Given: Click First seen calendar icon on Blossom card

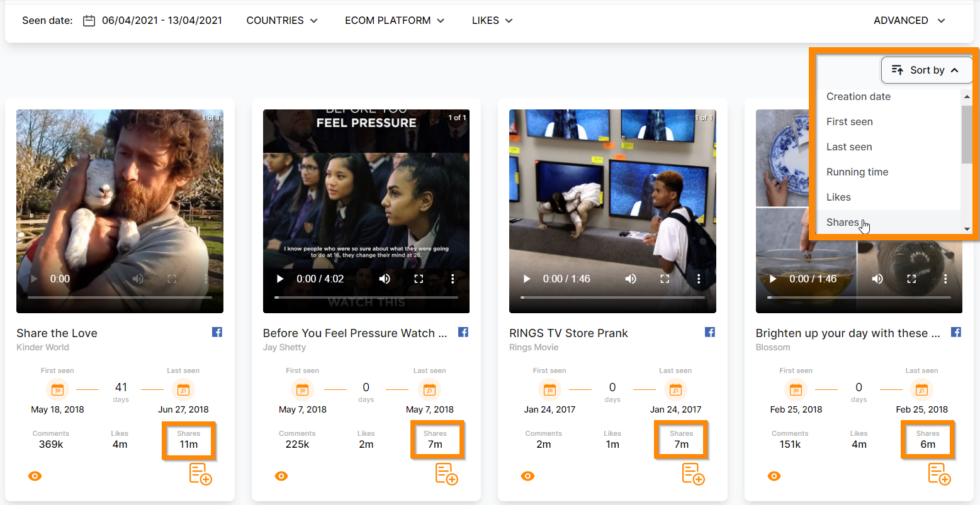Looking at the screenshot, I should point(796,390).
